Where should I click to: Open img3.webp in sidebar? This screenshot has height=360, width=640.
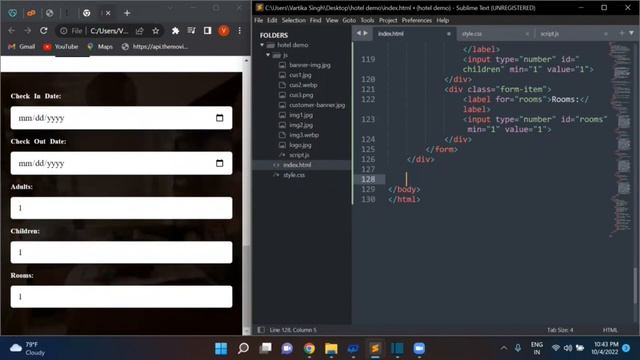pyautogui.click(x=304, y=135)
